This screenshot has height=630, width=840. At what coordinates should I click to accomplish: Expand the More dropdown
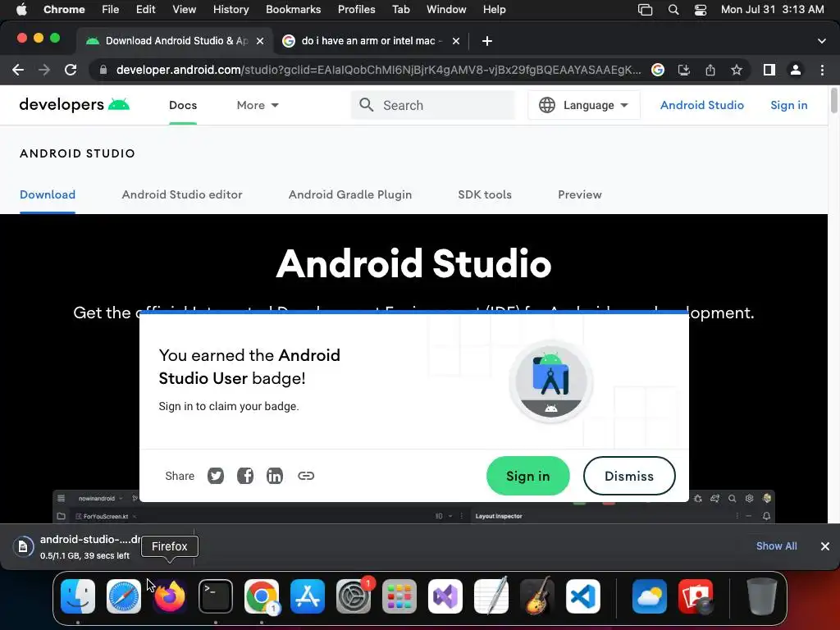pyautogui.click(x=258, y=105)
